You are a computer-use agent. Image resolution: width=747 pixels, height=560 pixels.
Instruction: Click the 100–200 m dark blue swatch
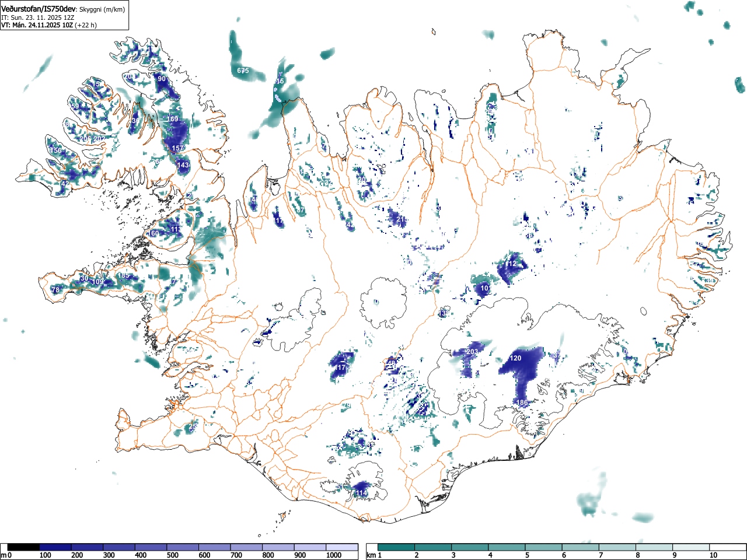point(55,547)
